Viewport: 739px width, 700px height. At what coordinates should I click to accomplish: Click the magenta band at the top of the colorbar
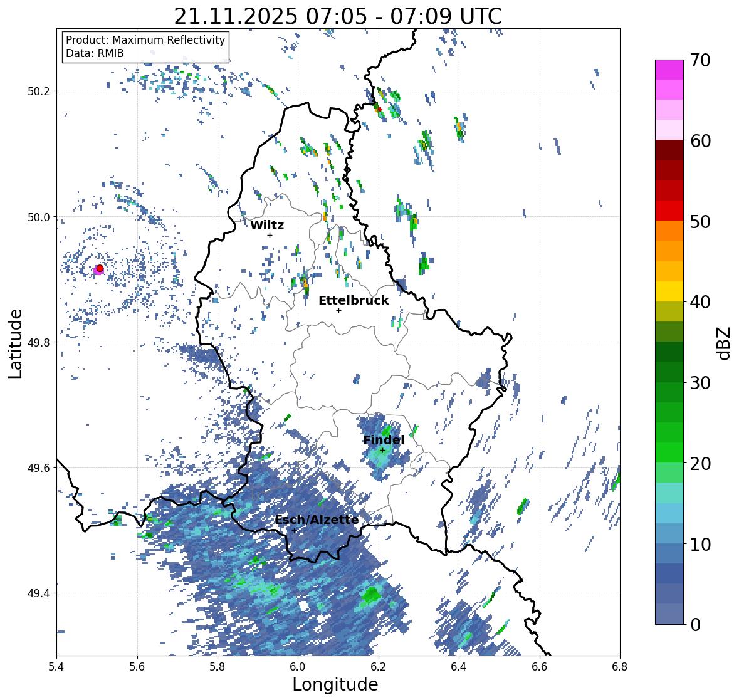coord(669,70)
